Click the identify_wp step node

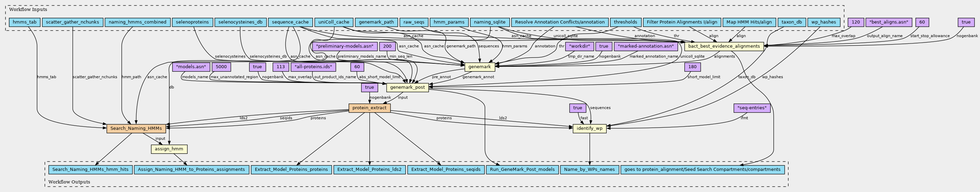(589, 129)
